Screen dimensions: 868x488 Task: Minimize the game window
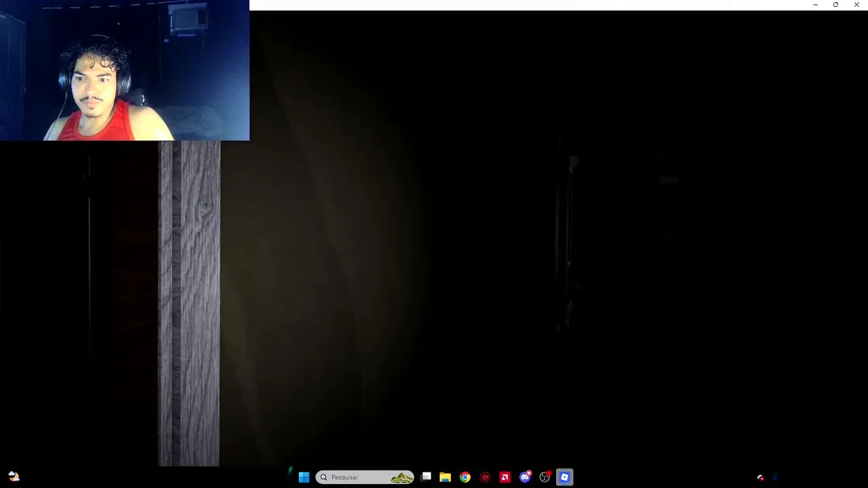coord(815,5)
